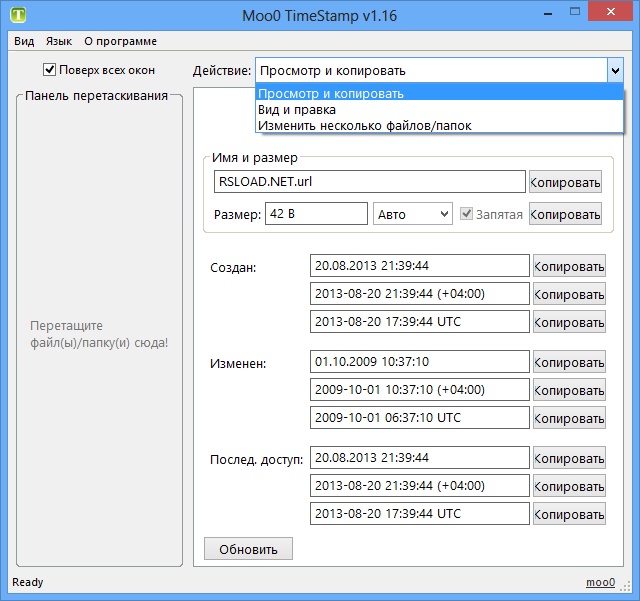Viewport: 640px width, 601px height.
Task: Click created field 20.08.2013 21:39:44
Action: [x=420, y=266]
